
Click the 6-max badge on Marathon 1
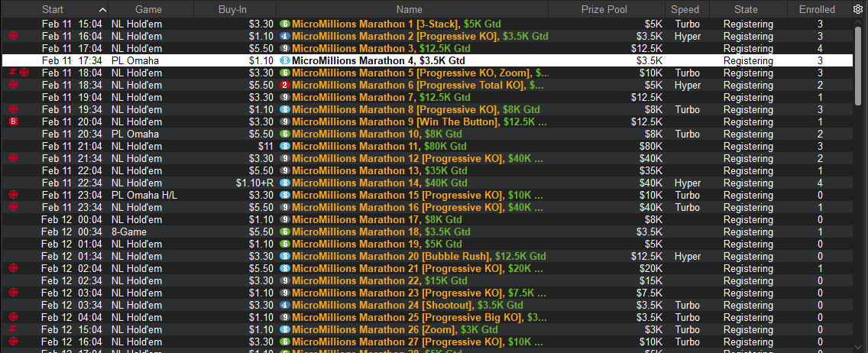pos(284,24)
